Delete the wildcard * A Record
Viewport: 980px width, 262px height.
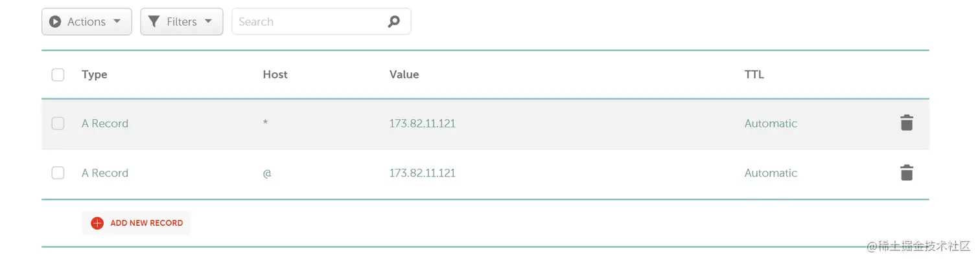pos(906,123)
